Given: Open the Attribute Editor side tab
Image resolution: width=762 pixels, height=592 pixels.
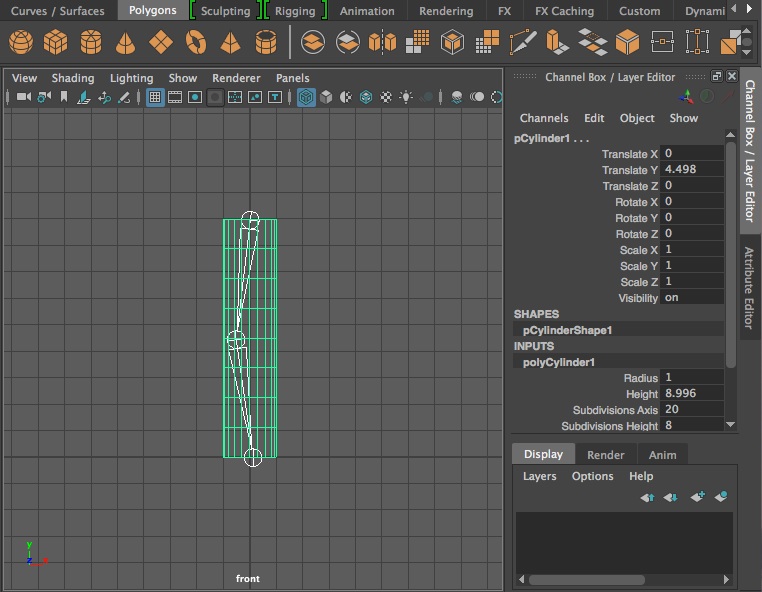Looking at the screenshot, I should coord(750,288).
